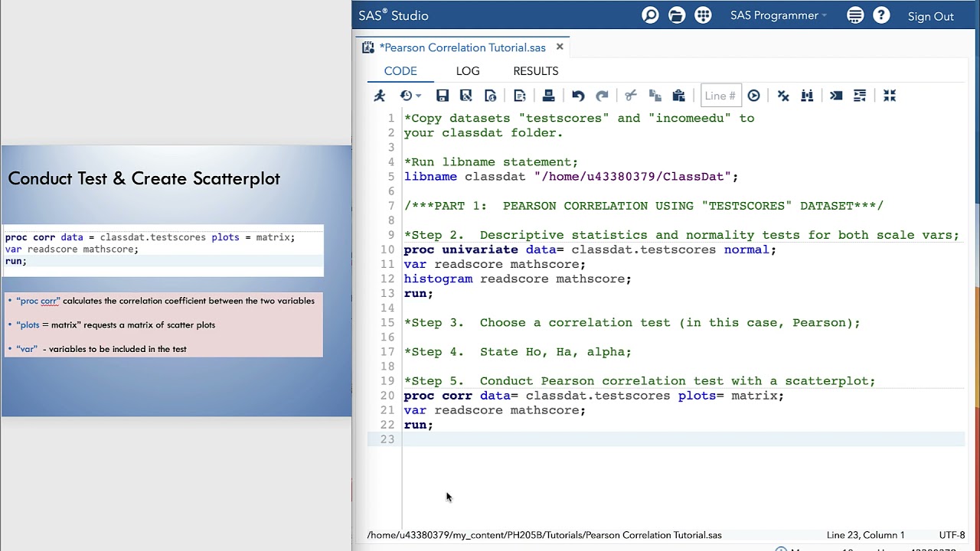This screenshot has height=551, width=980.
Task: Open More application options menu icon
Action: tap(855, 15)
